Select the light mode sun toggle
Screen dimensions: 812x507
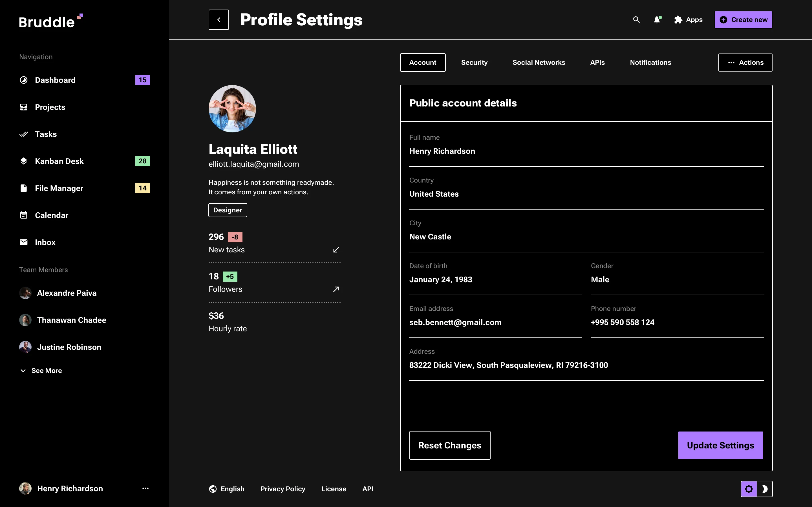[x=749, y=489]
